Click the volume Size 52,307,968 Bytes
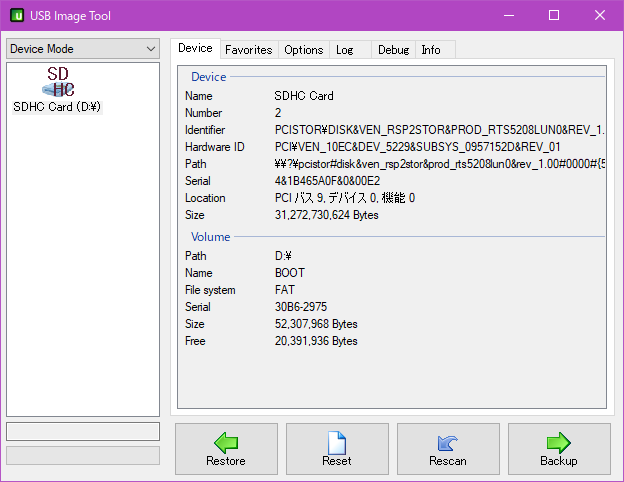 [316, 324]
